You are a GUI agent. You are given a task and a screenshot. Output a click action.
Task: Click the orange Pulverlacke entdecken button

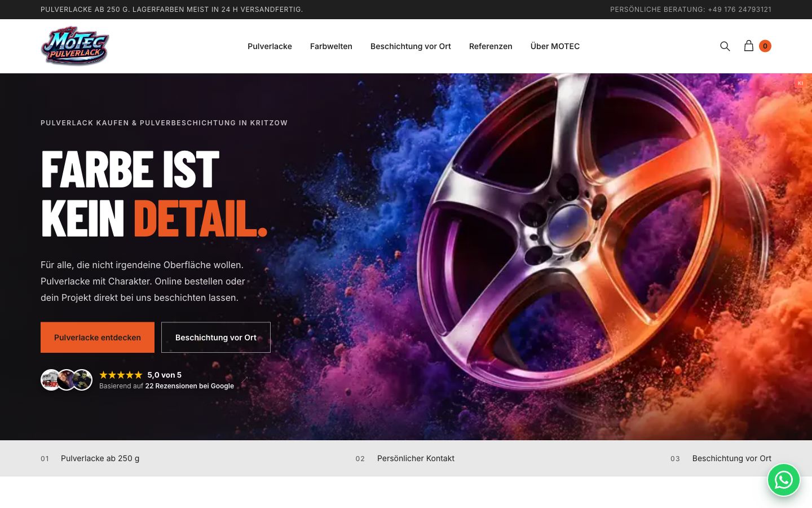coord(98,338)
